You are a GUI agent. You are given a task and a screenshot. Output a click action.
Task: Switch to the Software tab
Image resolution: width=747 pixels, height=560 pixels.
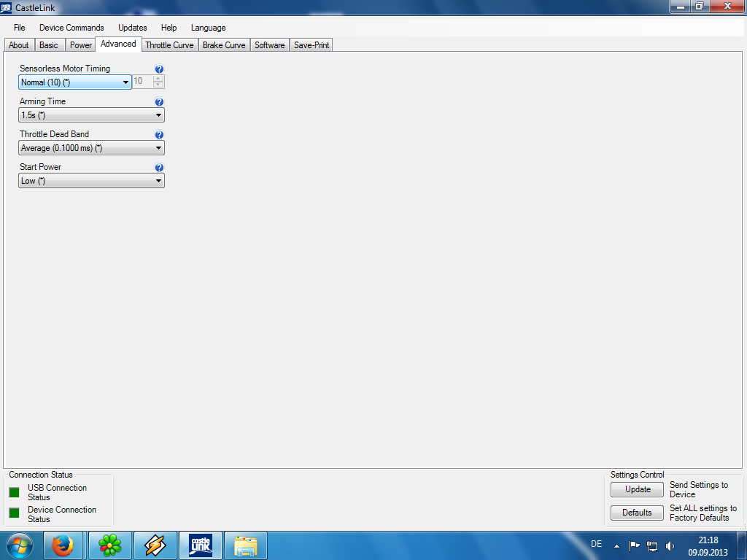(270, 45)
